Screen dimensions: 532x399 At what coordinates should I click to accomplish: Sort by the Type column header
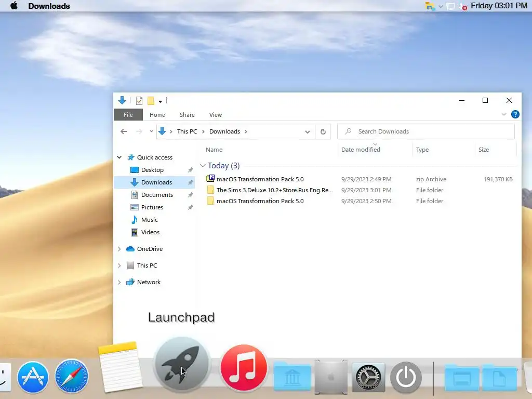(422, 150)
